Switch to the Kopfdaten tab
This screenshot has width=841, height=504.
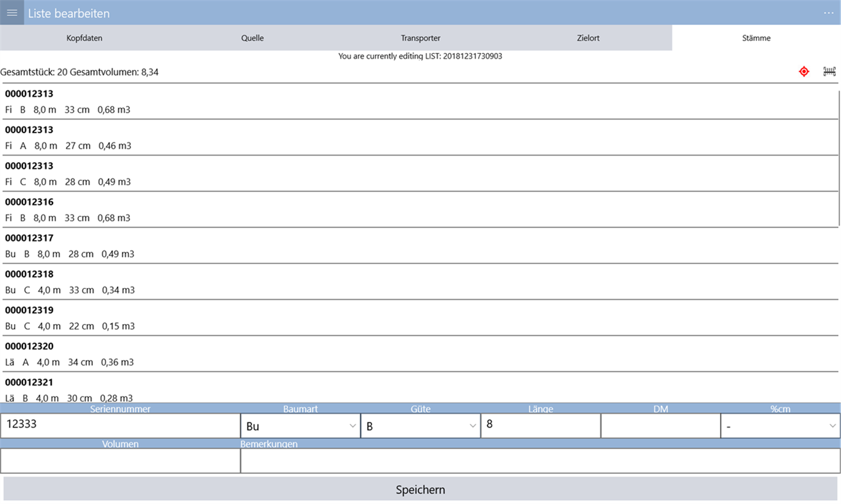(x=84, y=38)
